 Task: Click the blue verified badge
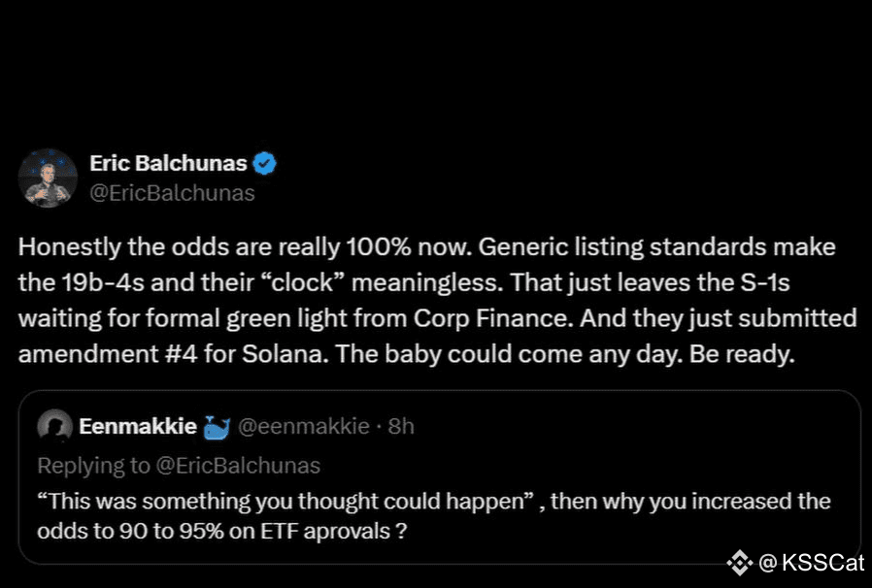(x=265, y=164)
